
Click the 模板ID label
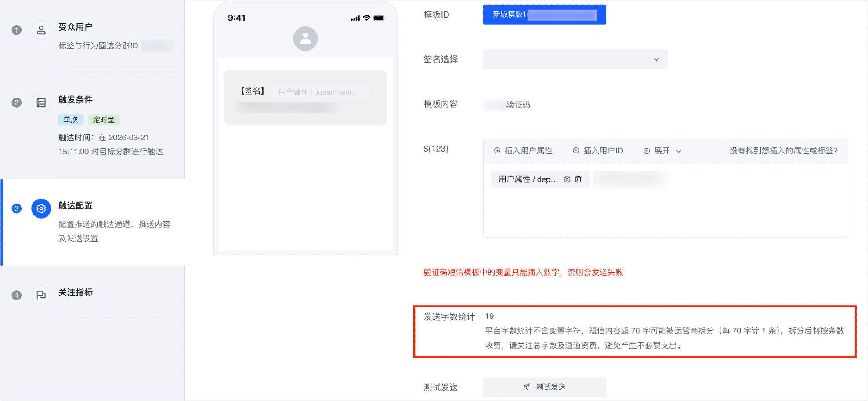(x=436, y=15)
